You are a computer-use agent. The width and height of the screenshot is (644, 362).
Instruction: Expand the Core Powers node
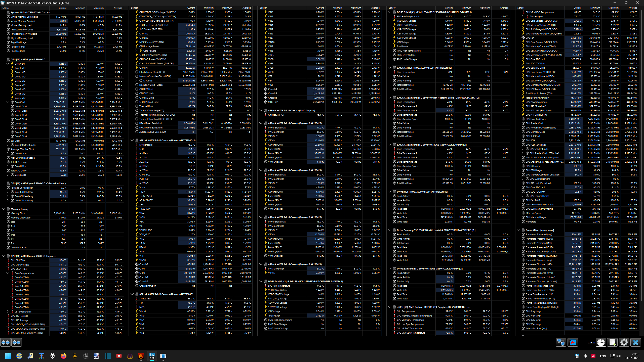pyautogui.click(x=136, y=51)
